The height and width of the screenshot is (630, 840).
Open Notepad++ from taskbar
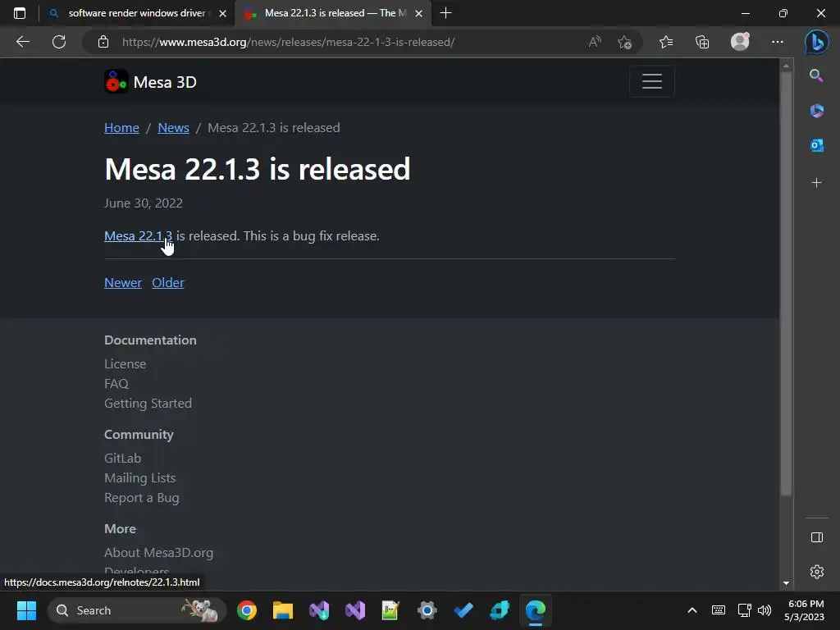pyautogui.click(x=391, y=610)
